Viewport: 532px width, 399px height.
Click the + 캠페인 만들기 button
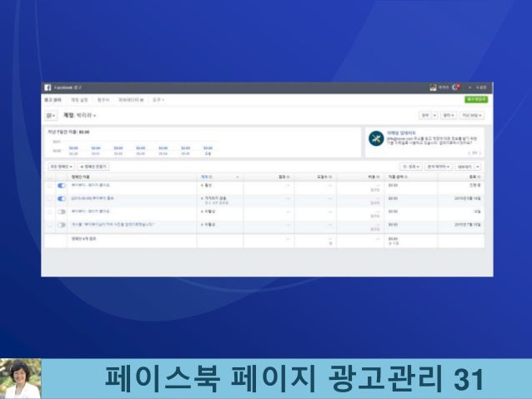(93, 167)
